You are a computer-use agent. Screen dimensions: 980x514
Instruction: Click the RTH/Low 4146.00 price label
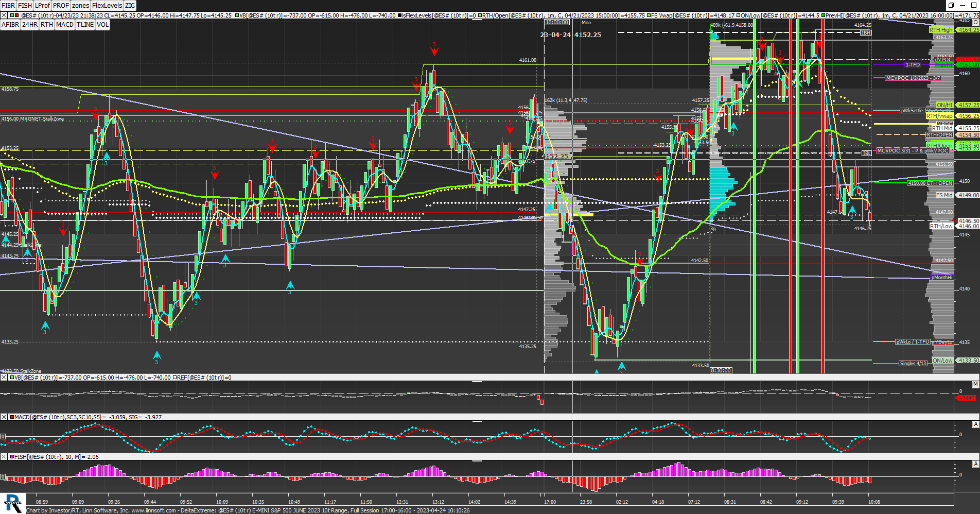pyautogui.click(x=954, y=226)
